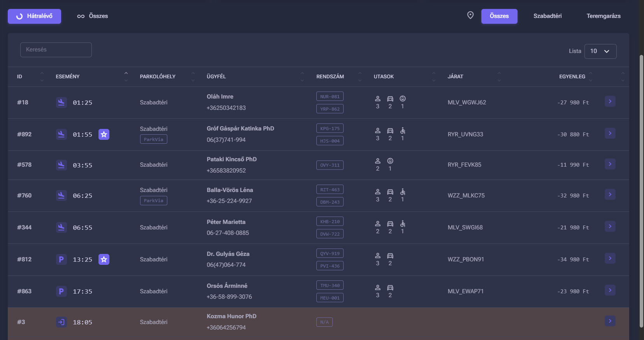Click flight code MLV_WGWJ62

[467, 102]
